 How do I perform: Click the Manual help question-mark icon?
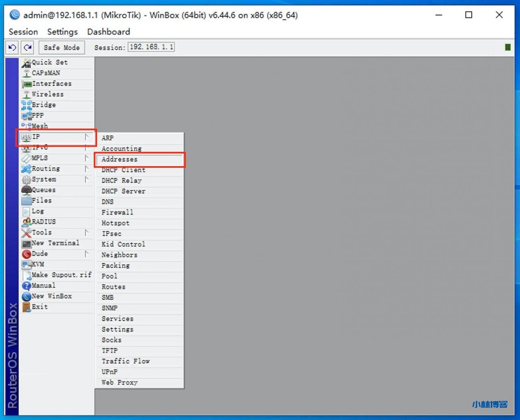[x=26, y=286]
